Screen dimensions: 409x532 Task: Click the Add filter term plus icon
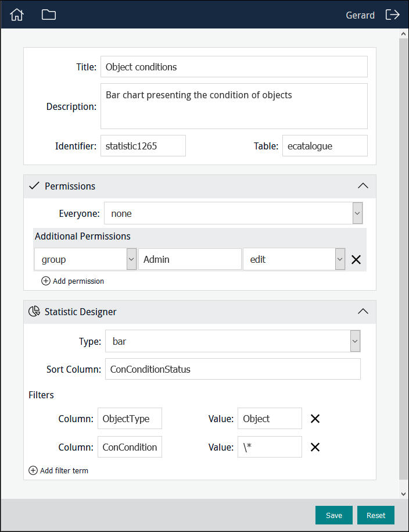(33, 470)
